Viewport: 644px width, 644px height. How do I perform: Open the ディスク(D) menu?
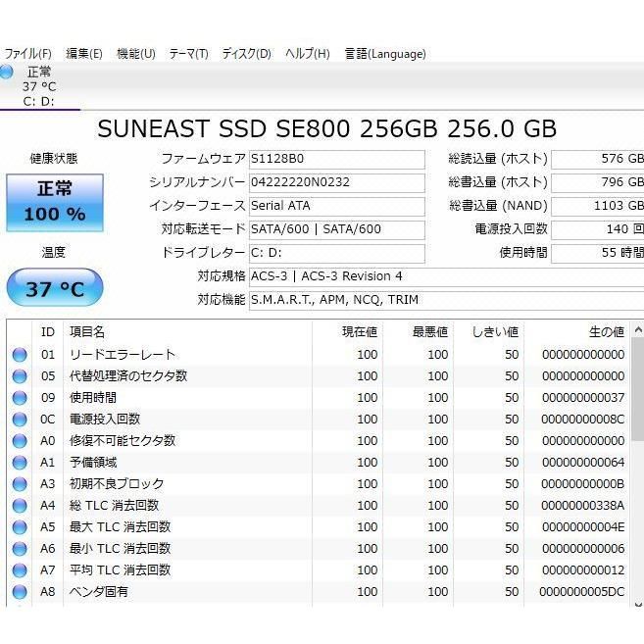[246, 54]
